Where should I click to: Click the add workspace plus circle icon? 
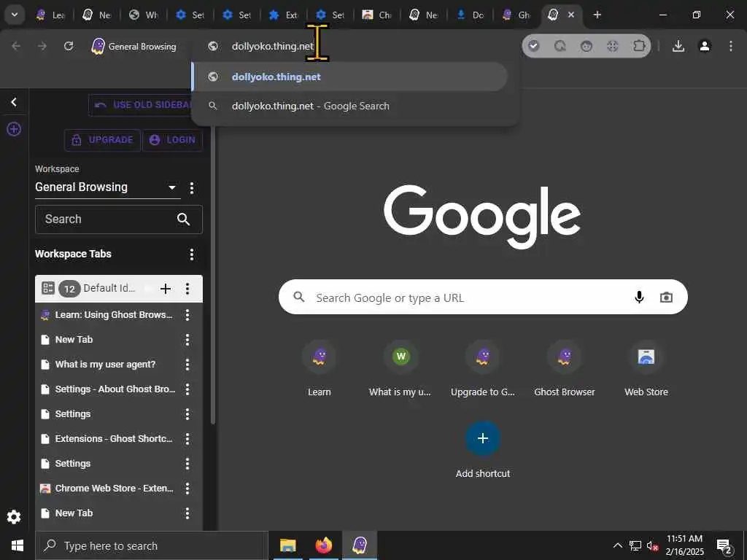pos(14,129)
